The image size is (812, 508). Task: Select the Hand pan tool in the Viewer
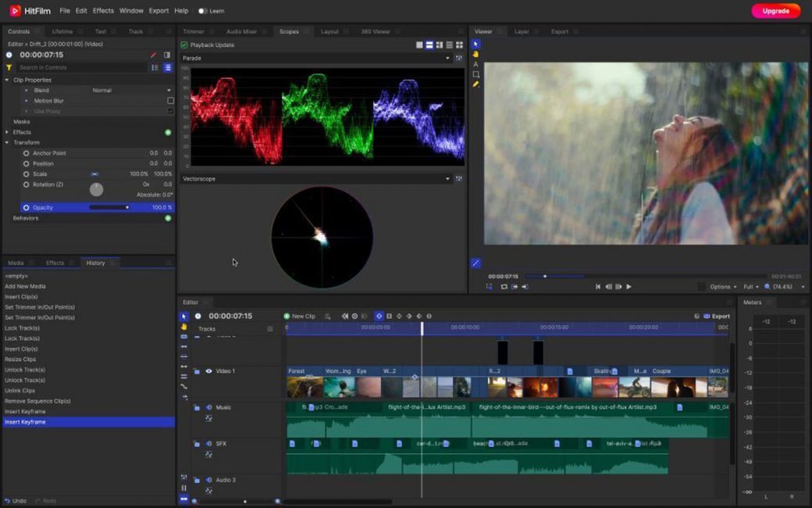[475, 54]
